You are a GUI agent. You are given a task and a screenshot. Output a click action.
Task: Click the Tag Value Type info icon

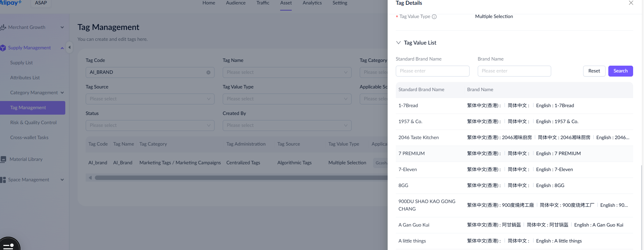point(434,17)
